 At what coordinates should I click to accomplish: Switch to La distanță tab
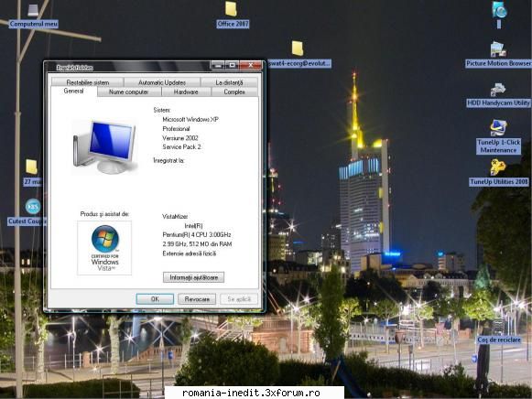229,82
